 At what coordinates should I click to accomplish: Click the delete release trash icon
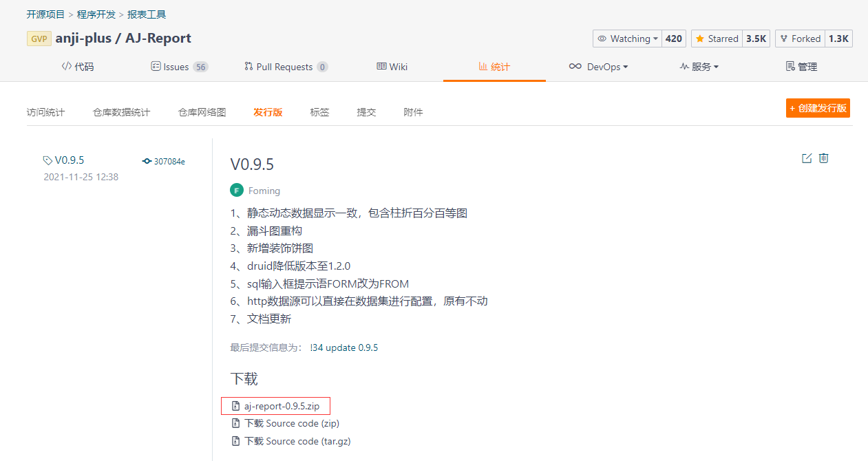click(823, 158)
